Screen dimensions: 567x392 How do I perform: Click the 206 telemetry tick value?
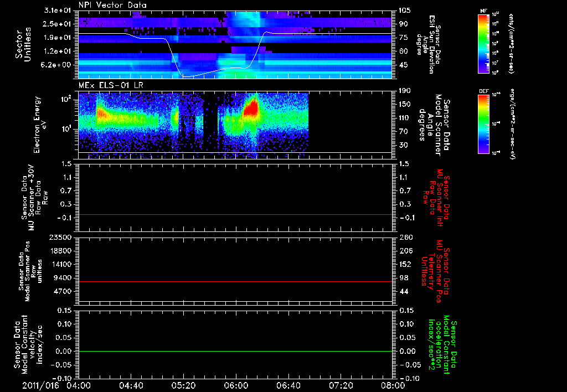(405, 251)
